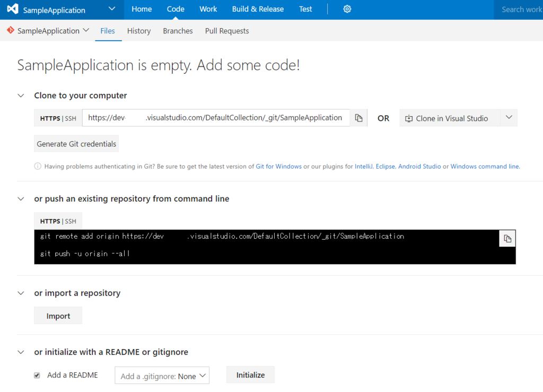The height and width of the screenshot is (392, 543).
Task: Select HTTPS in the clone section
Action: 50,118
